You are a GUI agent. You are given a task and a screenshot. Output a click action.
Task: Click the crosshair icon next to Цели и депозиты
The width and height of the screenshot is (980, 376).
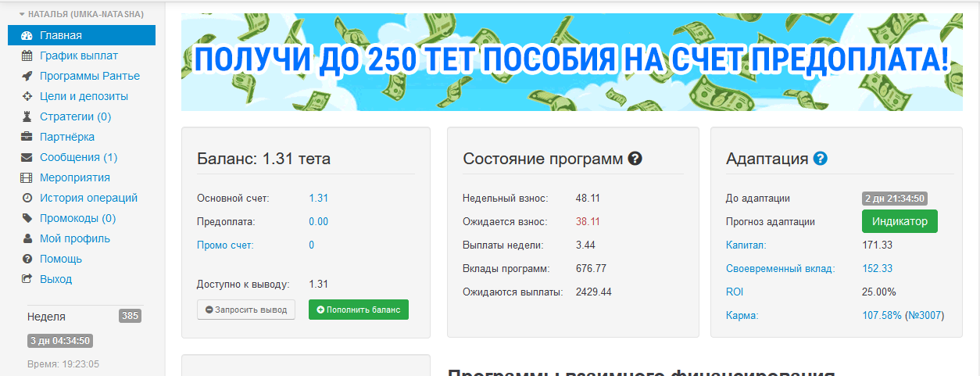click(x=27, y=96)
